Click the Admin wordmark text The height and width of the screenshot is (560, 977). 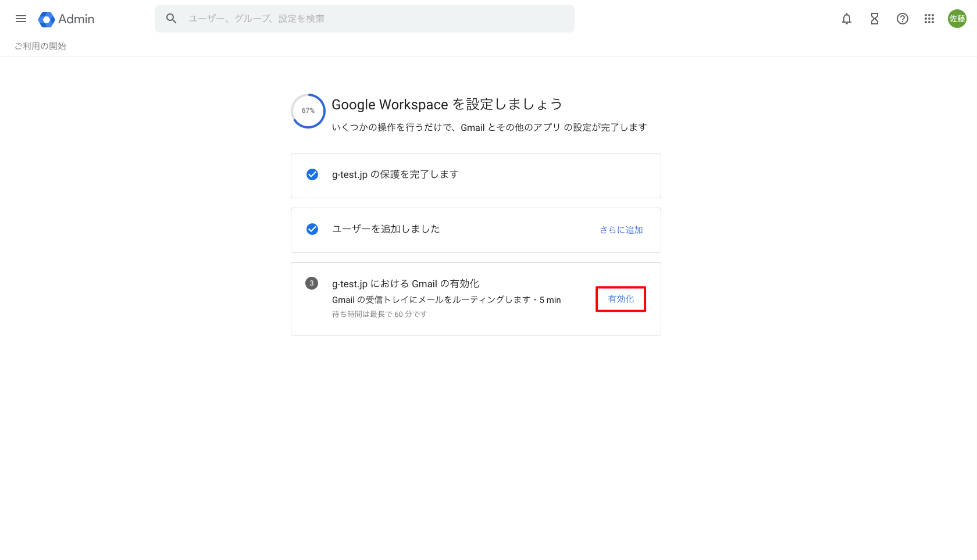point(76,19)
